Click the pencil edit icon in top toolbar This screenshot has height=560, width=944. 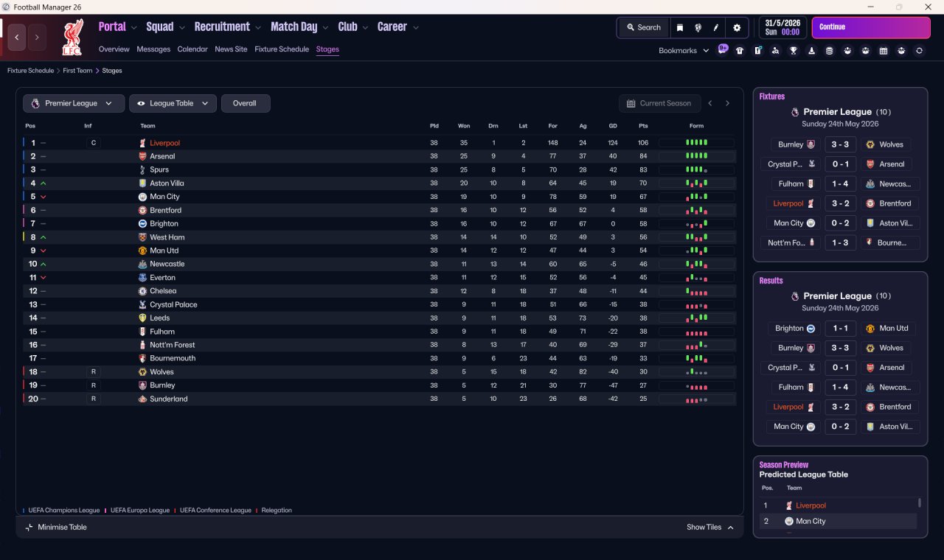[715, 28]
